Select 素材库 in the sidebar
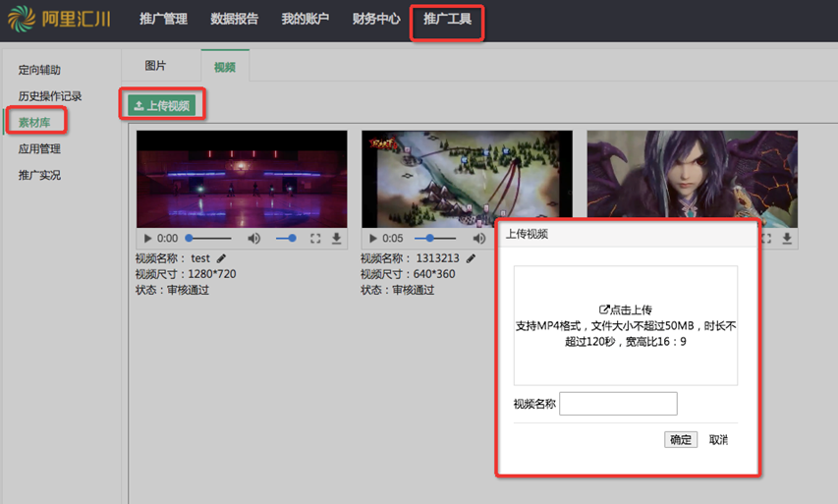The height and width of the screenshot is (504, 838). 34,123
